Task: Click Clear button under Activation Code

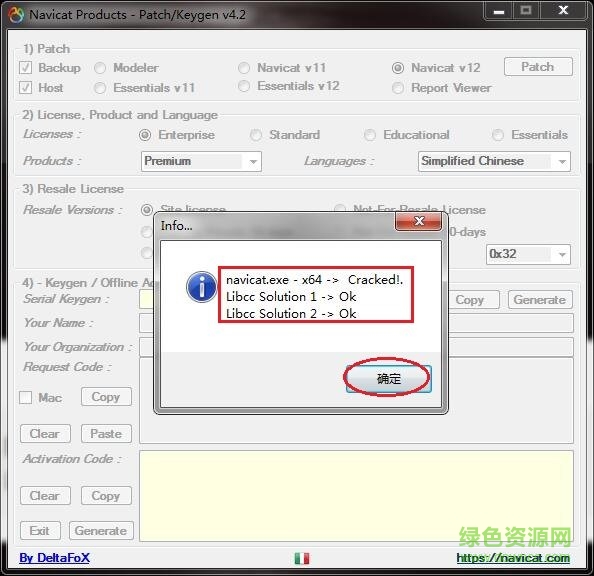Action: [x=45, y=496]
